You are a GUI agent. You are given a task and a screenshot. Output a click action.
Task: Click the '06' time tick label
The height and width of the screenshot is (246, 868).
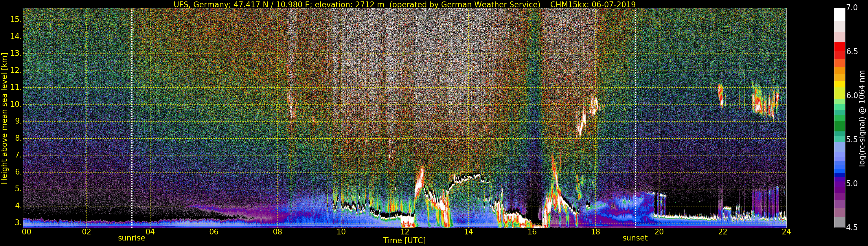(x=214, y=232)
